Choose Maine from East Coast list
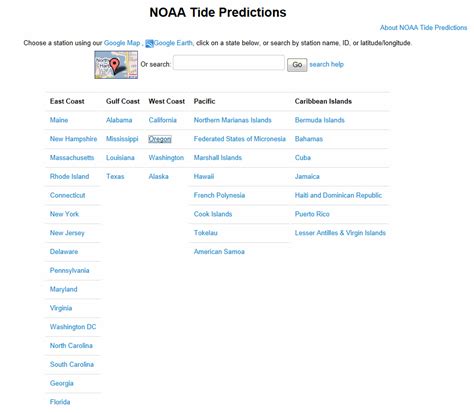Image resolution: width=474 pixels, height=413 pixels. click(59, 120)
